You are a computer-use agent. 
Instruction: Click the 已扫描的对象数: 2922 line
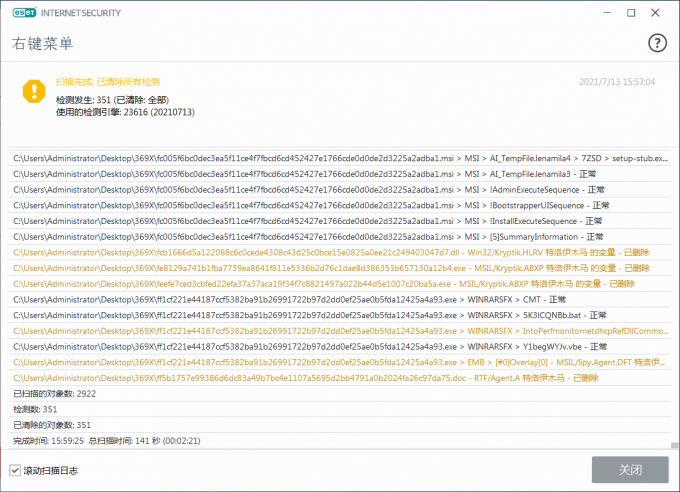point(340,394)
